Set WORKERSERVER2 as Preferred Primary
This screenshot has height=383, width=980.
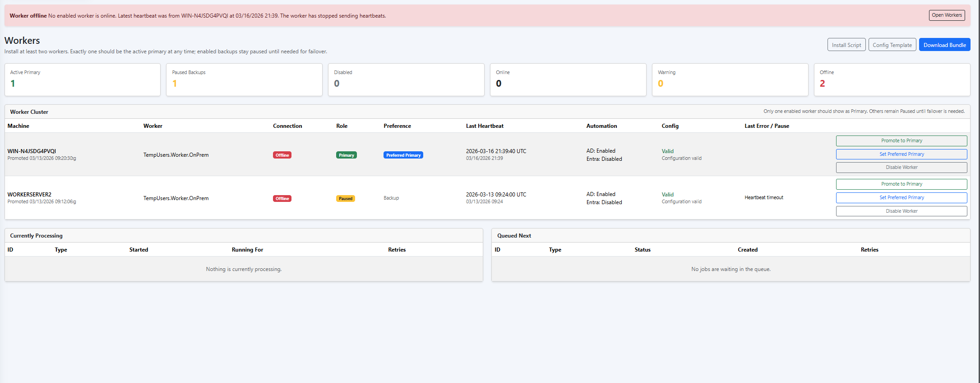pyautogui.click(x=901, y=198)
